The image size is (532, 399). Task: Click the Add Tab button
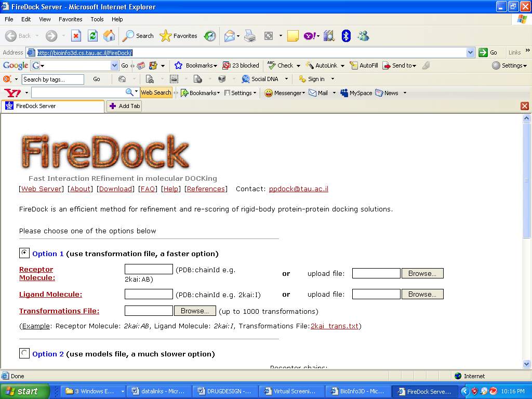(124, 106)
